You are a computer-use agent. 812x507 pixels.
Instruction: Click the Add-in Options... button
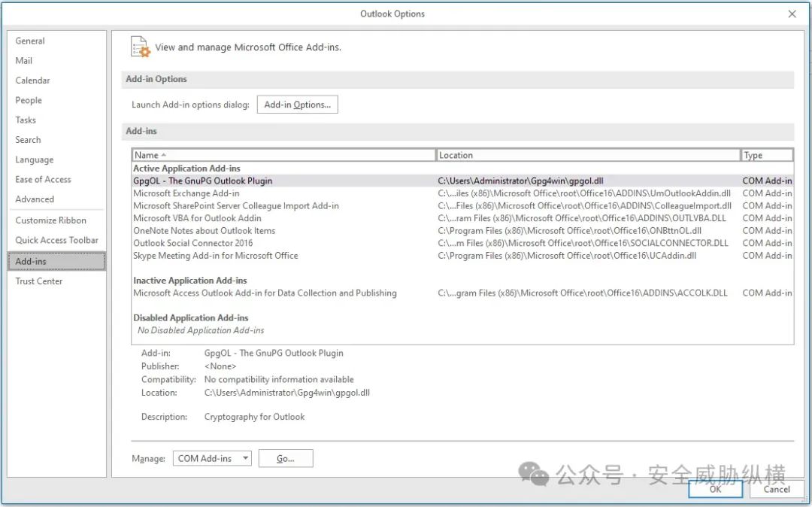pyautogui.click(x=297, y=105)
